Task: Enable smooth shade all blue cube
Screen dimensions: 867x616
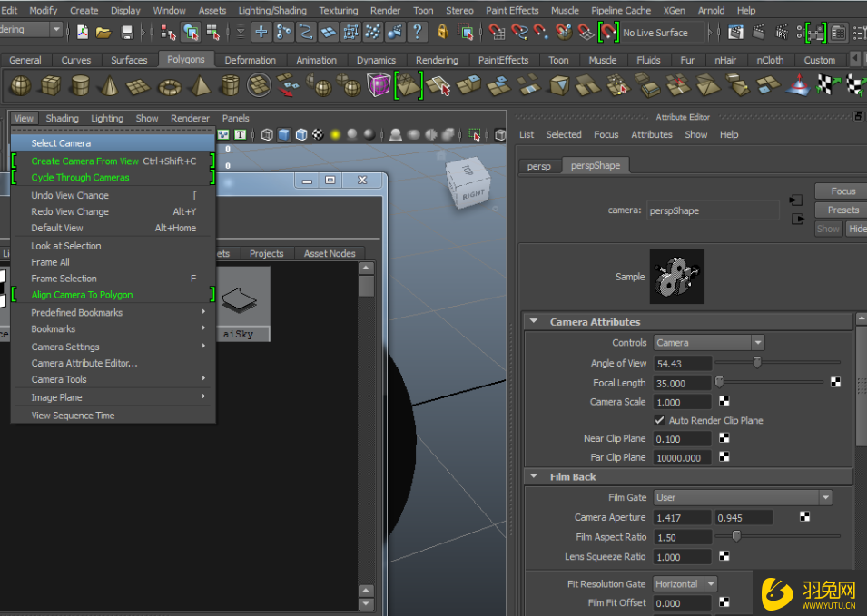Action: pos(284,135)
